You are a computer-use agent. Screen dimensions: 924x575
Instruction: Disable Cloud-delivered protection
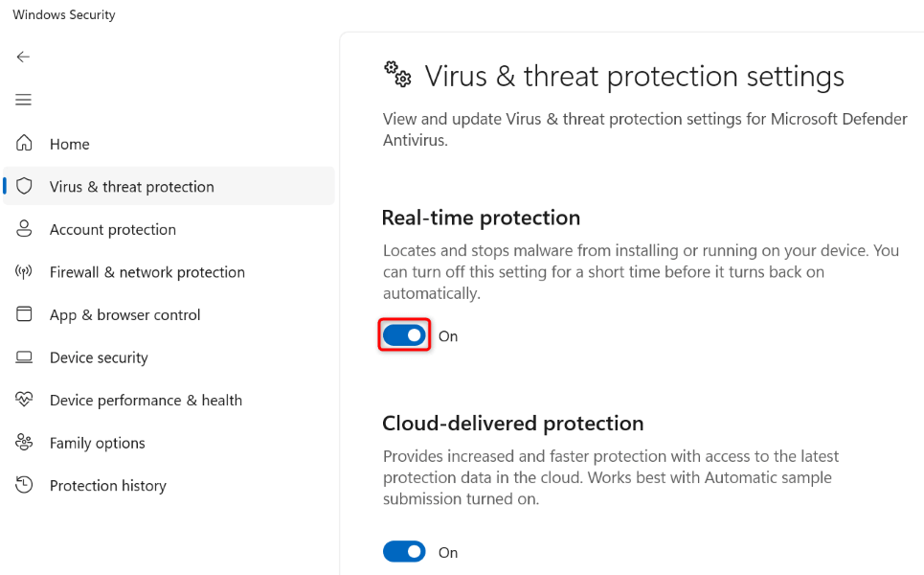(x=404, y=551)
